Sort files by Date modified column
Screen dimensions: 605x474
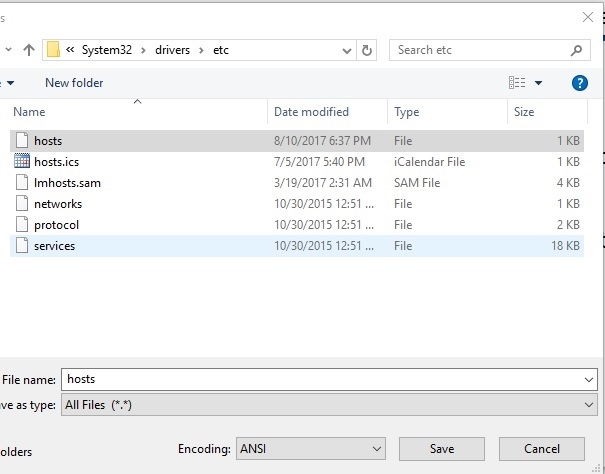[311, 112]
